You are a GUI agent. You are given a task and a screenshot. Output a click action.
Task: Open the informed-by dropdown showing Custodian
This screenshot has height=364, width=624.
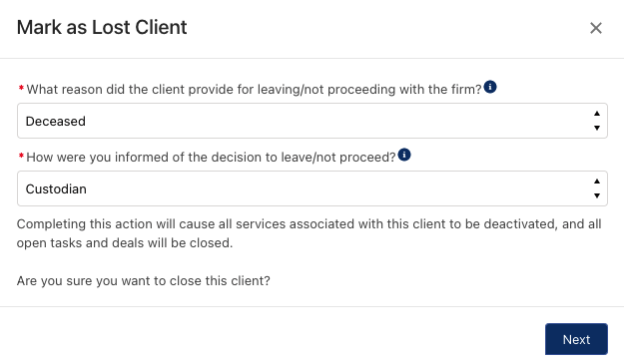point(312,188)
